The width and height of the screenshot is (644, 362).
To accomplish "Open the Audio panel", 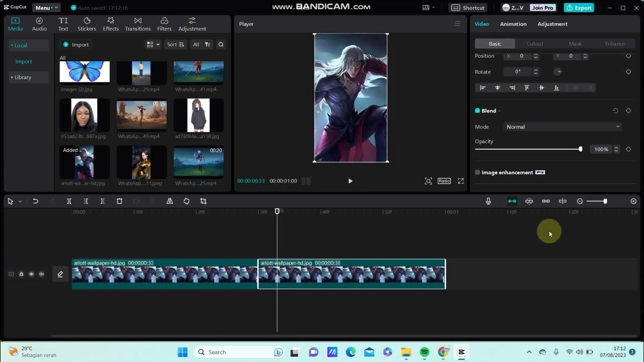I will coord(39,24).
